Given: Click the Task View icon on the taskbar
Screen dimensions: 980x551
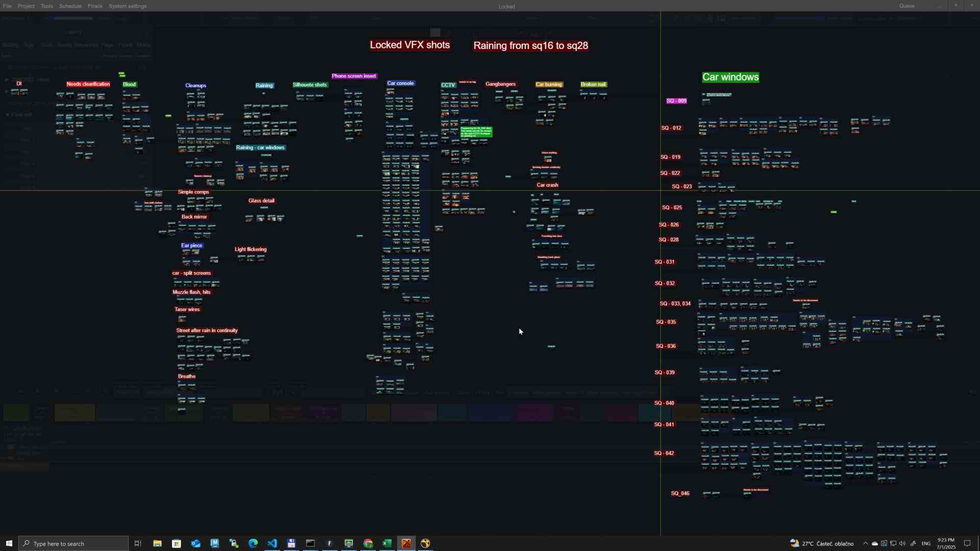Looking at the screenshot, I should click(x=137, y=543).
